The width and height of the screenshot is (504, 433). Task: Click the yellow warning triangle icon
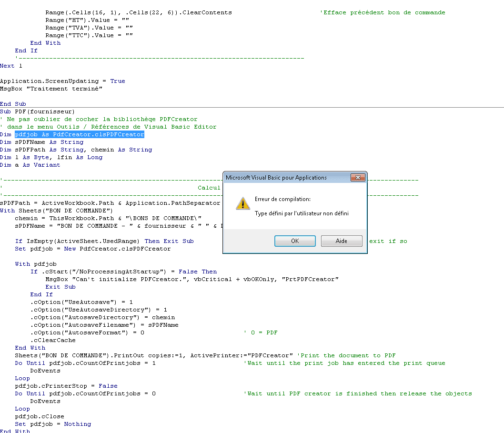click(x=243, y=204)
